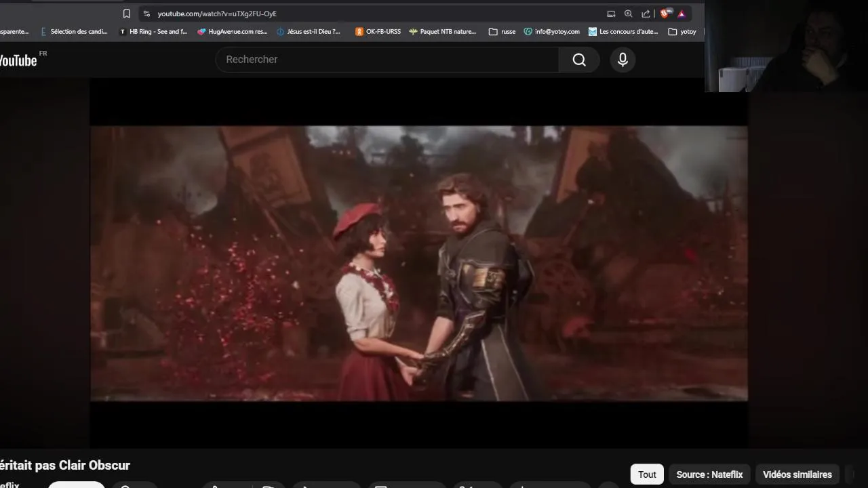Click the video title ending 'Clair Obscur'
This screenshot has height=488, width=868.
(65, 465)
